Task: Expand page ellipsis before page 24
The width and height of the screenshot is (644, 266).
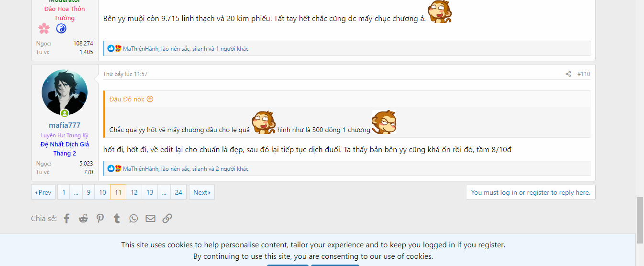Action: (164, 192)
